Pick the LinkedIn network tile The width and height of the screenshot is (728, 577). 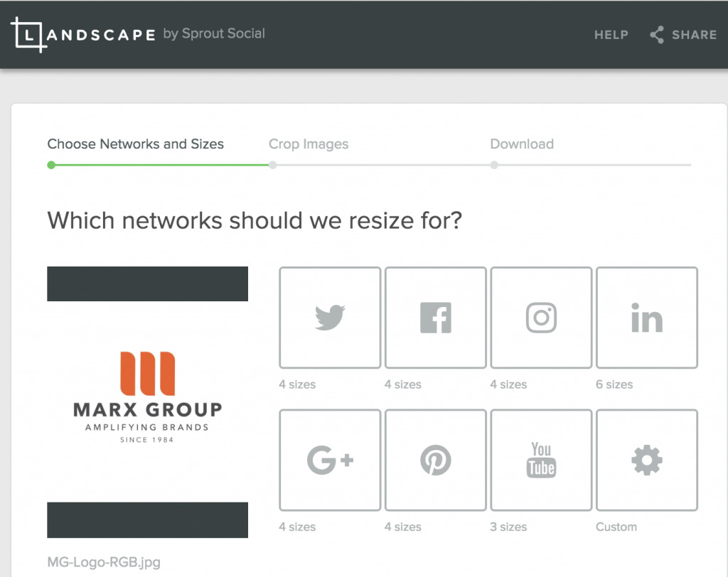point(647,318)
